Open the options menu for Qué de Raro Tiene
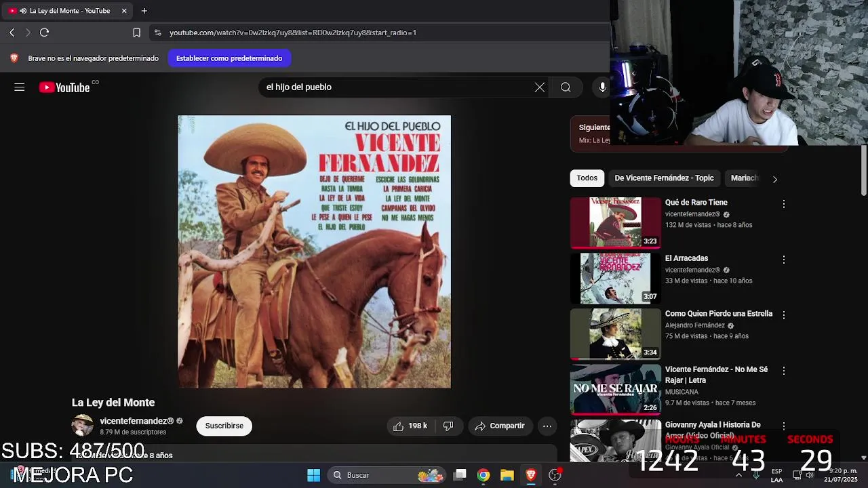868x488 pixels. (x=784, y=204)
